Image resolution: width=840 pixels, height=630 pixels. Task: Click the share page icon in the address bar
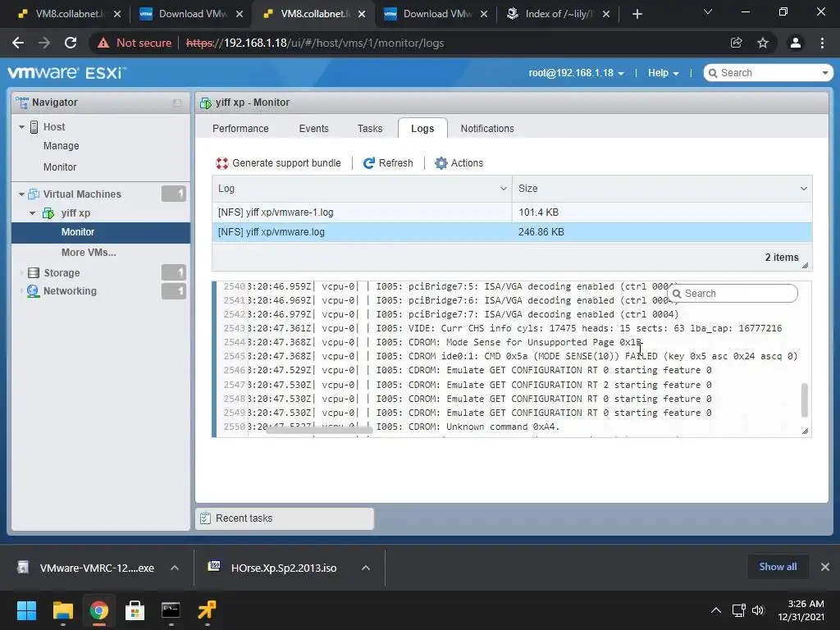737,43
